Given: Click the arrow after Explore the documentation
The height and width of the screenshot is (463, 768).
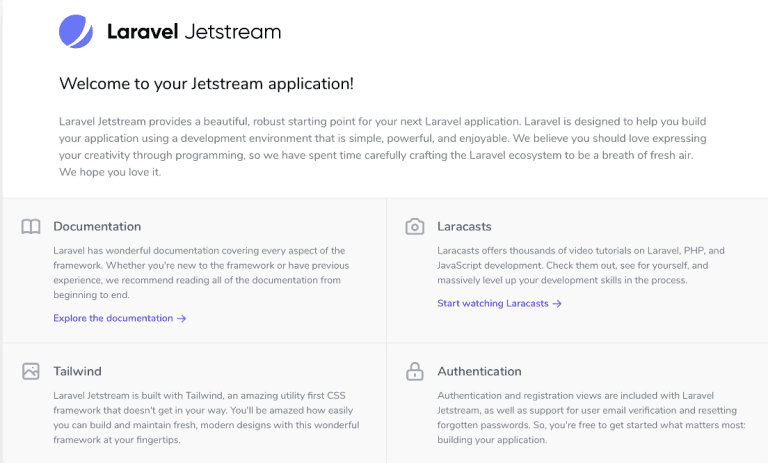Looking at the screenshot, I should [x=182, y=319].
